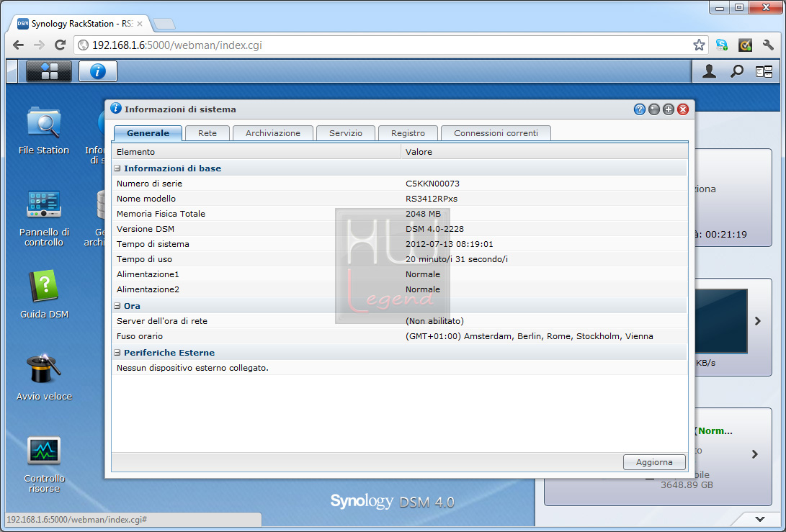Open Guida DSM help book icon

click(44, 294)
